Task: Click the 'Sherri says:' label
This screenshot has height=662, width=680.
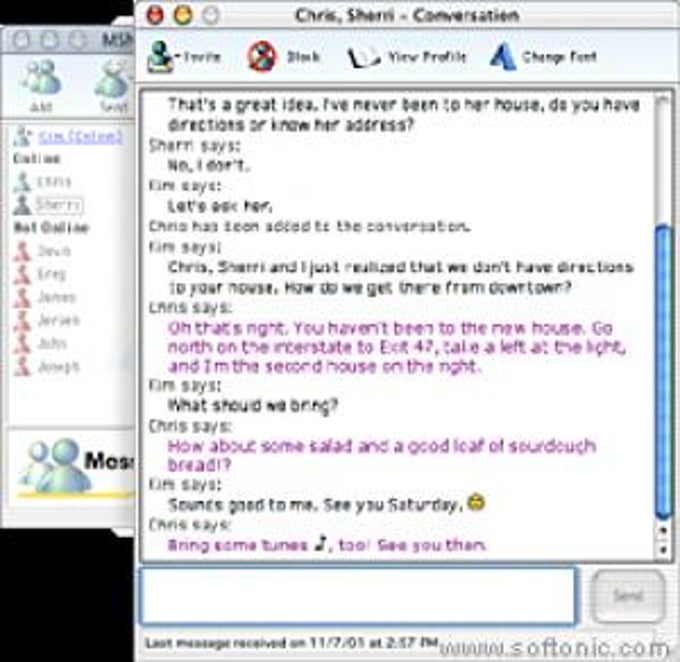Action: 194,146
